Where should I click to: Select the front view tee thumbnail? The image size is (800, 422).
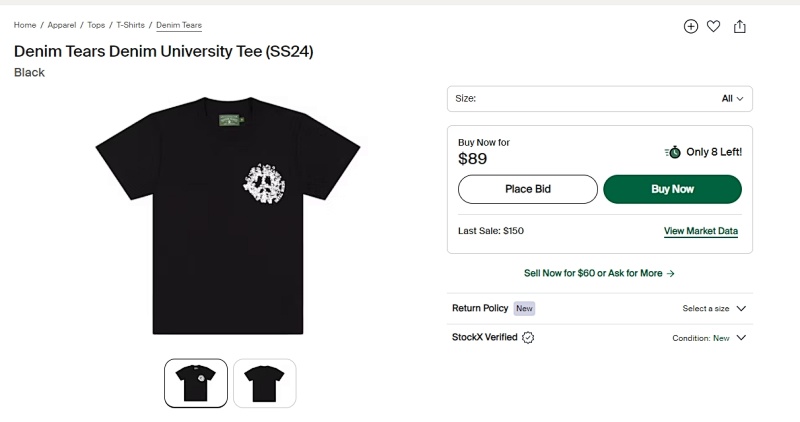(196, 383)
